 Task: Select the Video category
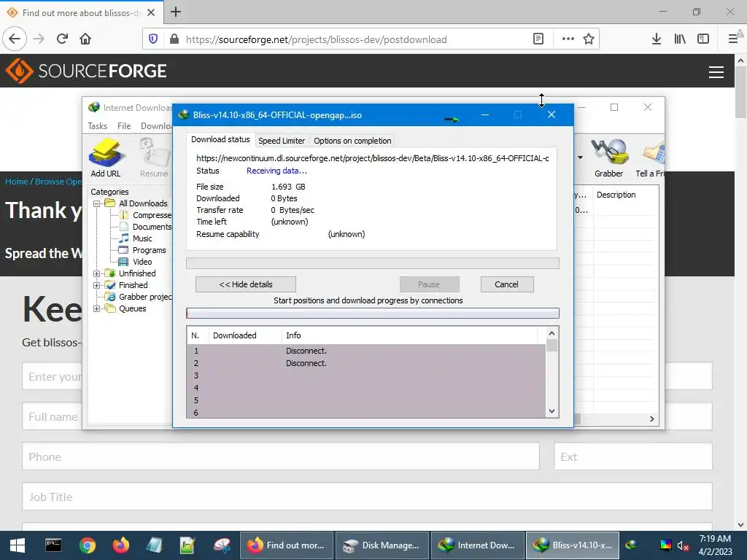click(x=142, y=262)
